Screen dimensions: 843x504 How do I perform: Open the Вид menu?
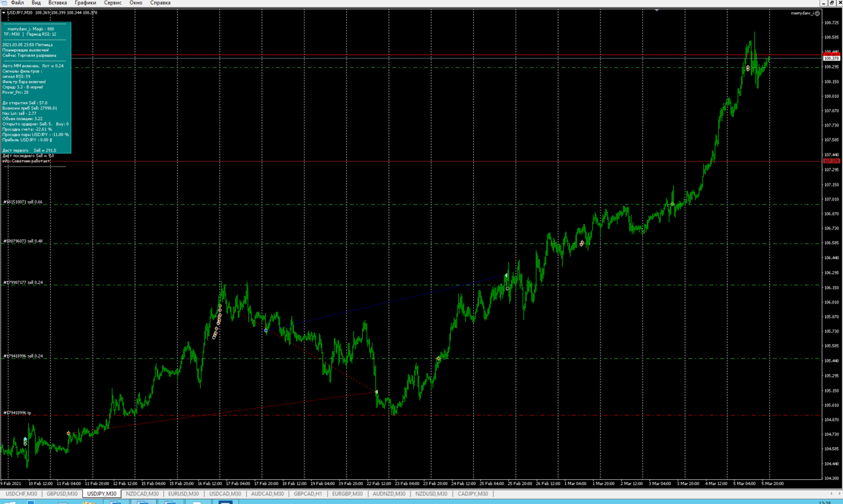tap(36, 3)
